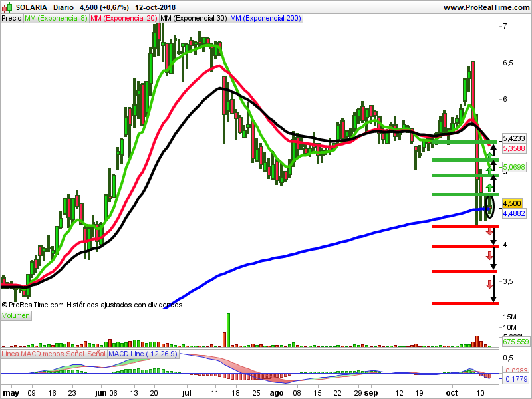Click the SOLARIA ticker name
Image resolution: width=532 pixels, height=399 pixels.
(31, 7)
